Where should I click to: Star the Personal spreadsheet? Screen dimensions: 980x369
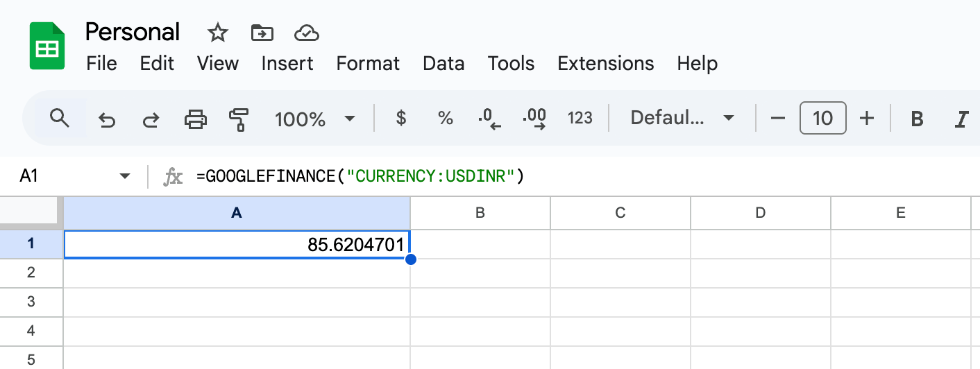pos(218,33)
